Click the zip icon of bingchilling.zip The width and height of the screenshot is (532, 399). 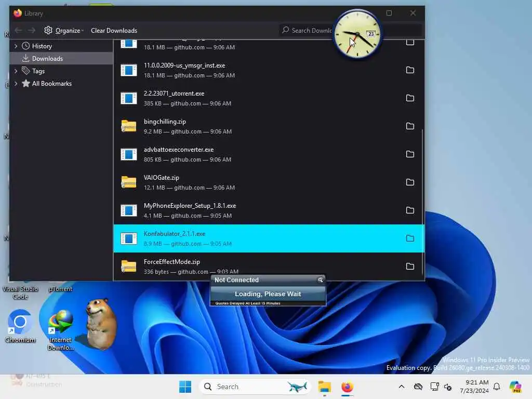129,126
